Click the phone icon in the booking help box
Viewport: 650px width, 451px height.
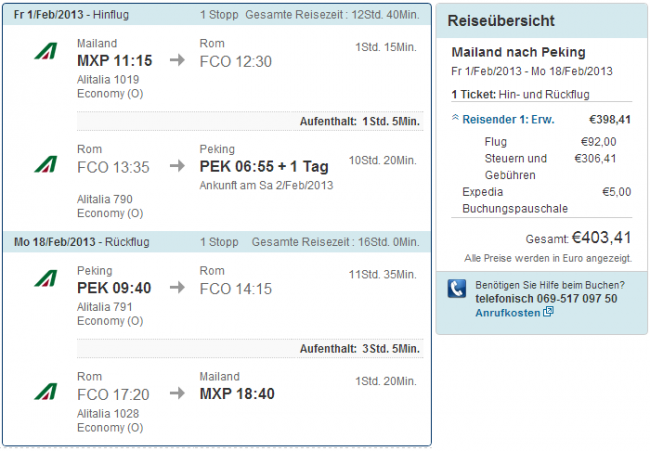[x=457, y=290]
